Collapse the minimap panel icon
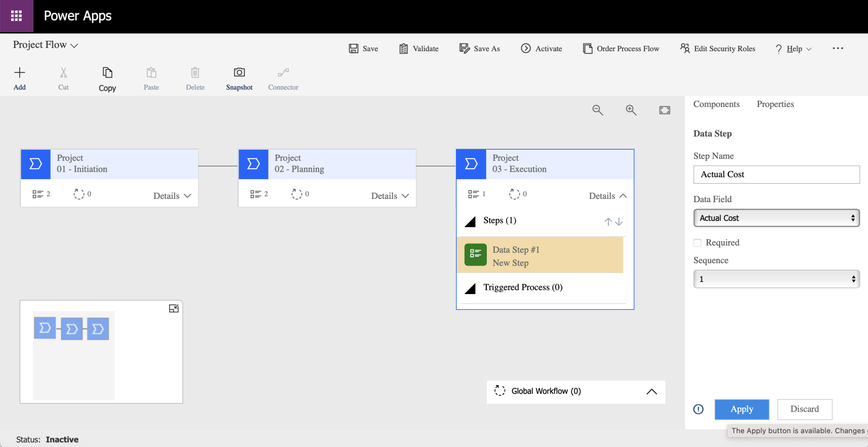This screenshot has height=447, width=868. point(174,309)
